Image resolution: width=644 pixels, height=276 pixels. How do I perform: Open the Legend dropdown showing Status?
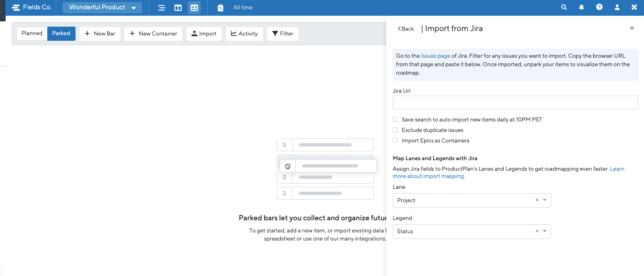(x=471, y=232)
